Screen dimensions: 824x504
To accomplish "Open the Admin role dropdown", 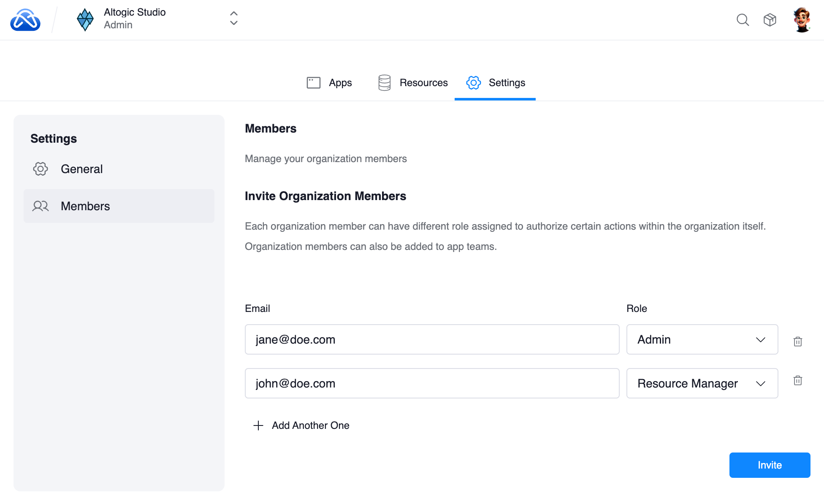I will [702, 339].
